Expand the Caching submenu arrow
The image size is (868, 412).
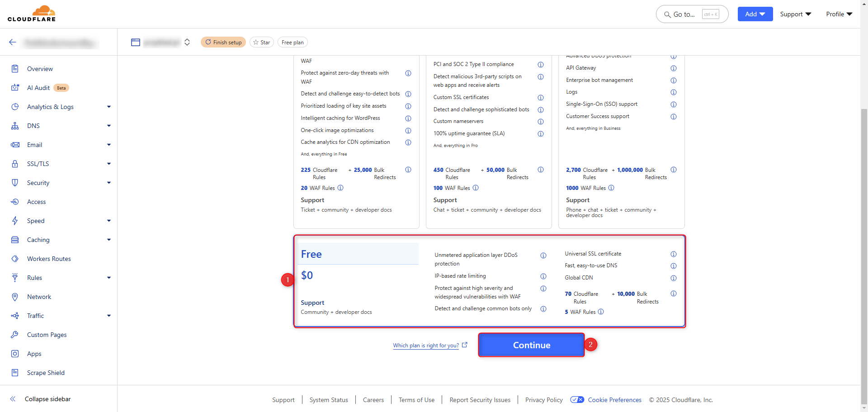pos(109,240)
